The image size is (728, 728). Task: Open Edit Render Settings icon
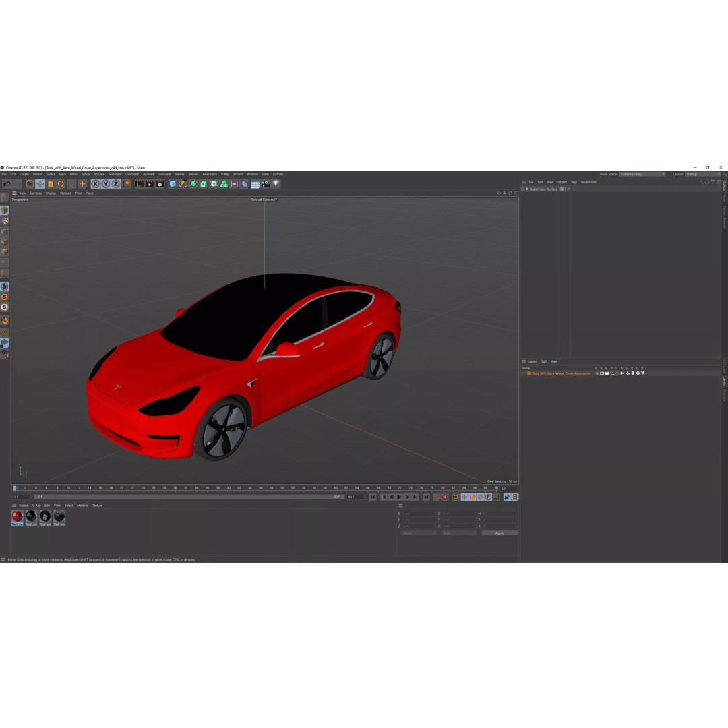(160, 184)
